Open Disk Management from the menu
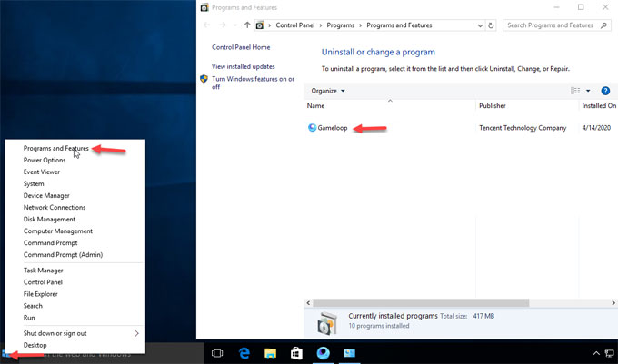The height and width of the screenshot is (364, 618). click(49, 219)
